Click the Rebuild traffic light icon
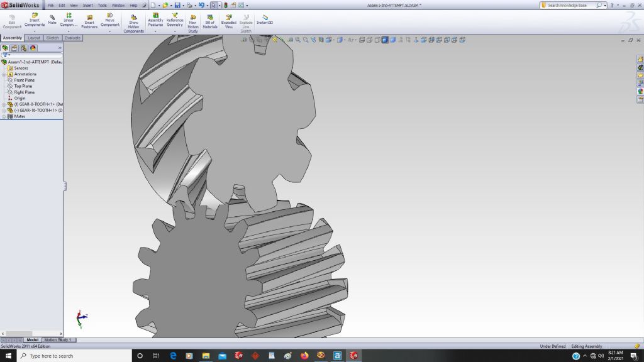644x362 pixels. [226, 5]
